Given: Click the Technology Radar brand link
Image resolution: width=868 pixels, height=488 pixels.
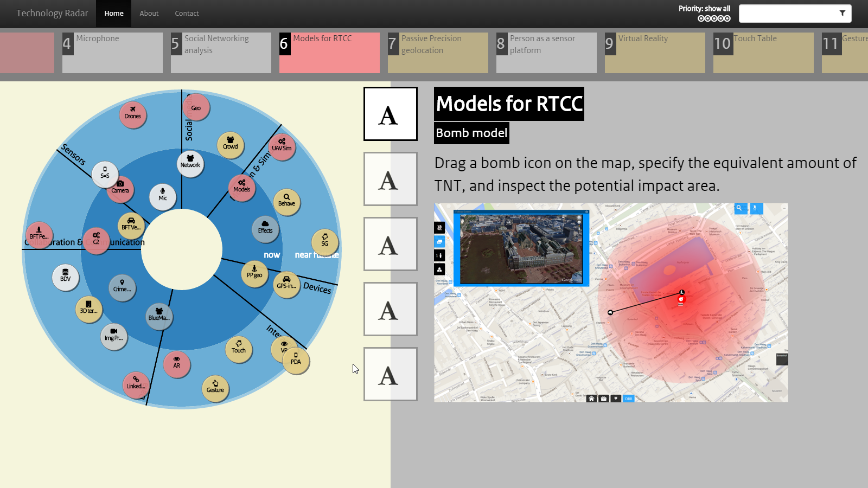Looking at the screenshot, I should click(x=52, y=13).
